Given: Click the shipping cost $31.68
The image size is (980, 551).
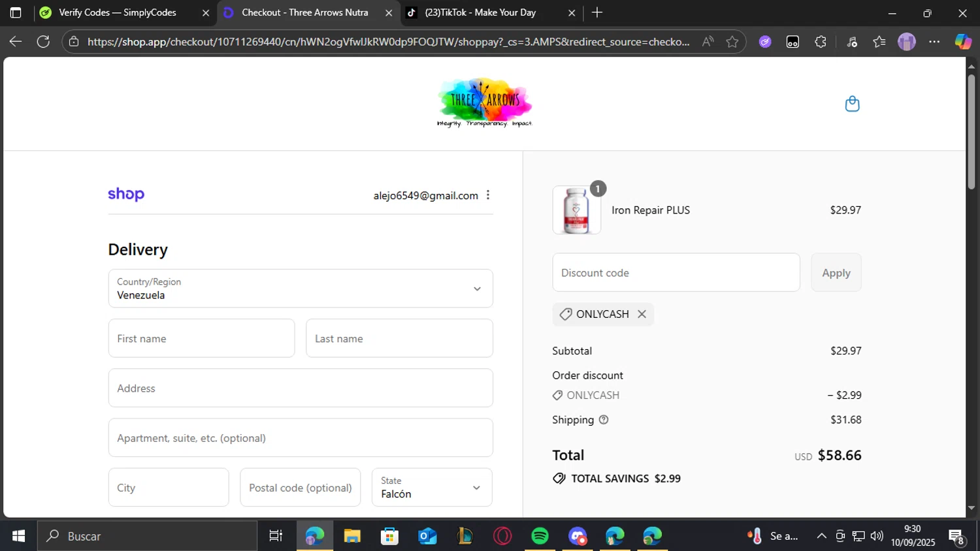Looking at the screenshot, I should (846, 420).
